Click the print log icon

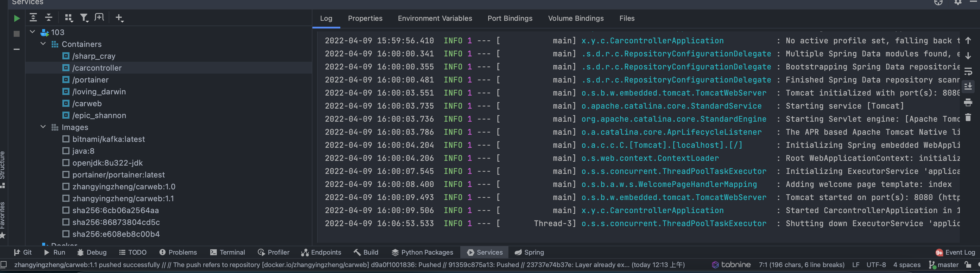[968, 102]
